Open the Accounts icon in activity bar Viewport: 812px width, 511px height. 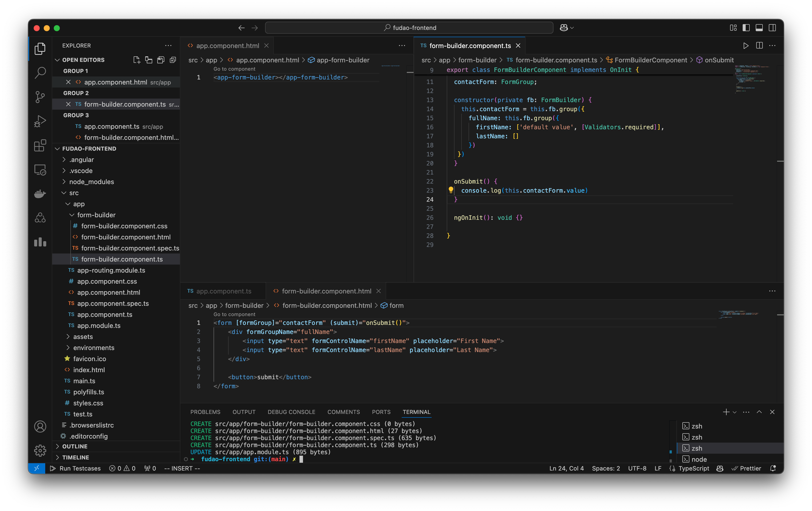40,427
